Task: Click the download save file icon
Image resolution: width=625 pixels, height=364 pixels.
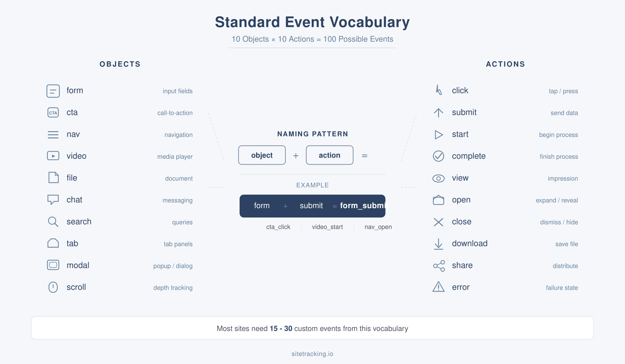Action: (438, 243)
